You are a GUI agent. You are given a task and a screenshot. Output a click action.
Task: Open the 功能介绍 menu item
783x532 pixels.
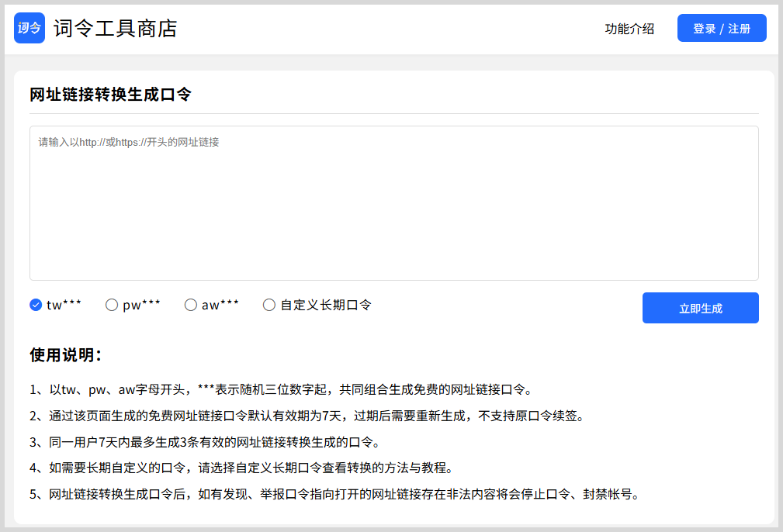click(x=629, y=29)
